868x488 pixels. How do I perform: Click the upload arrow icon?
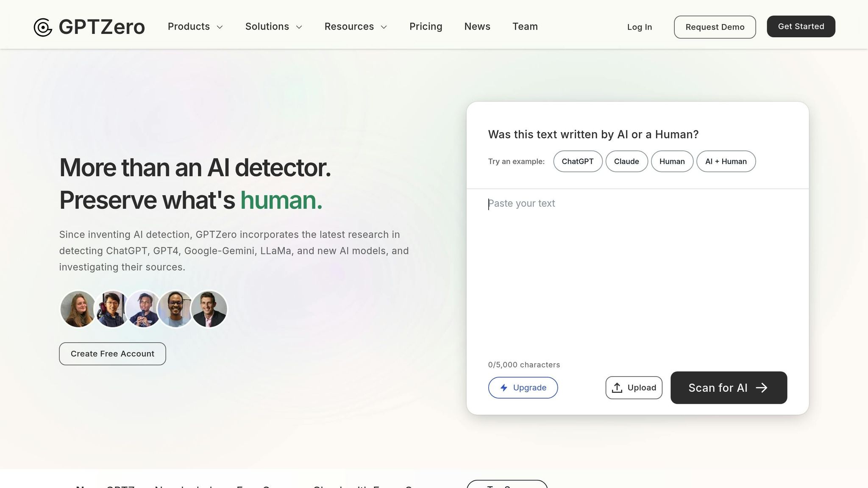pos(617,388)
